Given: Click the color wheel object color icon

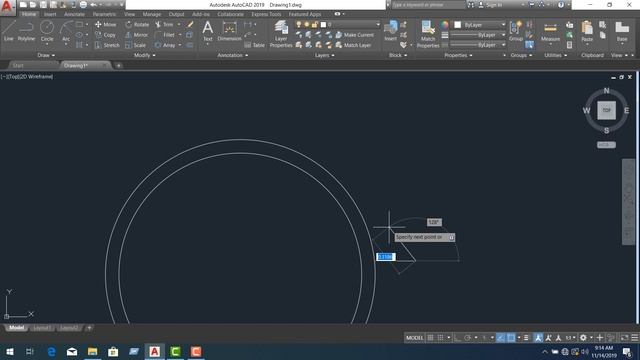Looking at the screenshot, I should pos(445,25).
